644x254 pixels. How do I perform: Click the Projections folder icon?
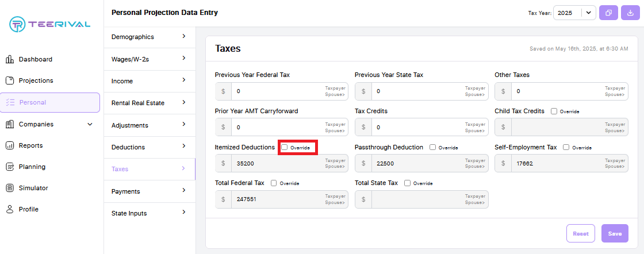(10, 81)
